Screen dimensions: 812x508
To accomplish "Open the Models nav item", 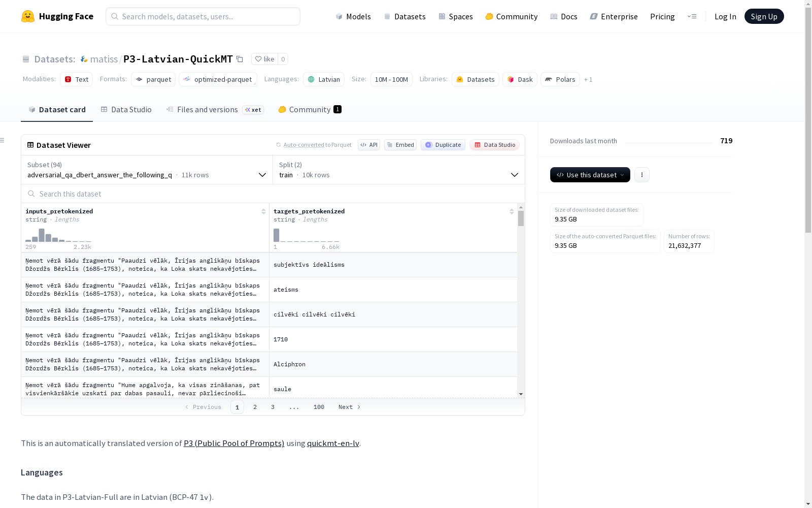I will pyautogui.click(x=353, y=16).
